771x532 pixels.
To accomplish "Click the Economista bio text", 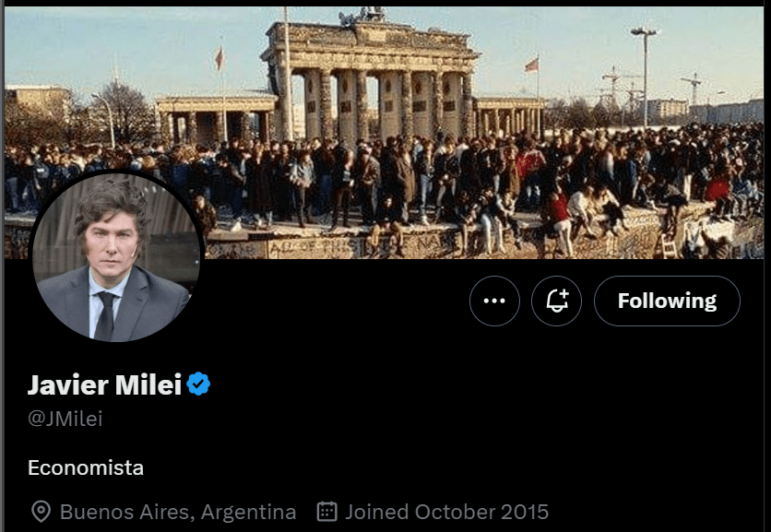I will (86, 467).
